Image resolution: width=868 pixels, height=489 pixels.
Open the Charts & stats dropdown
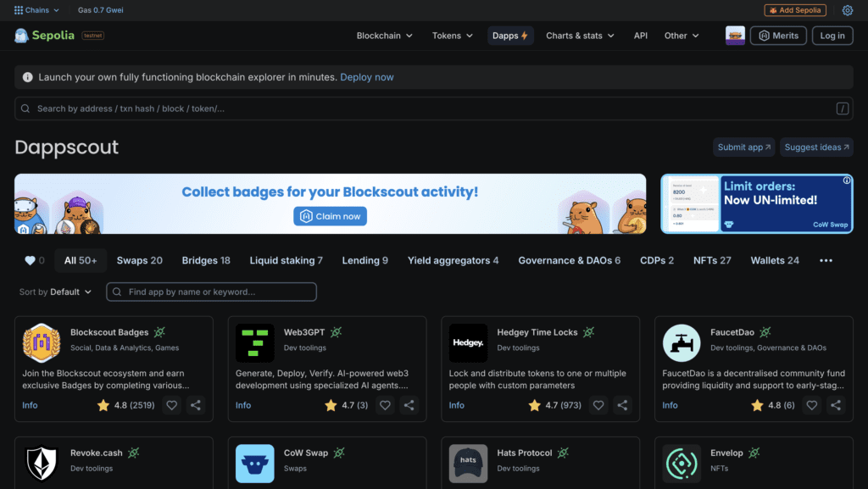580,36
